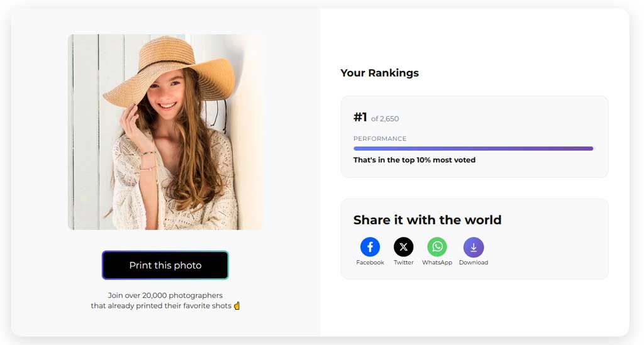644x345 pixels.
Task: Click the purple performance progress bar
Action: point(473,149)
